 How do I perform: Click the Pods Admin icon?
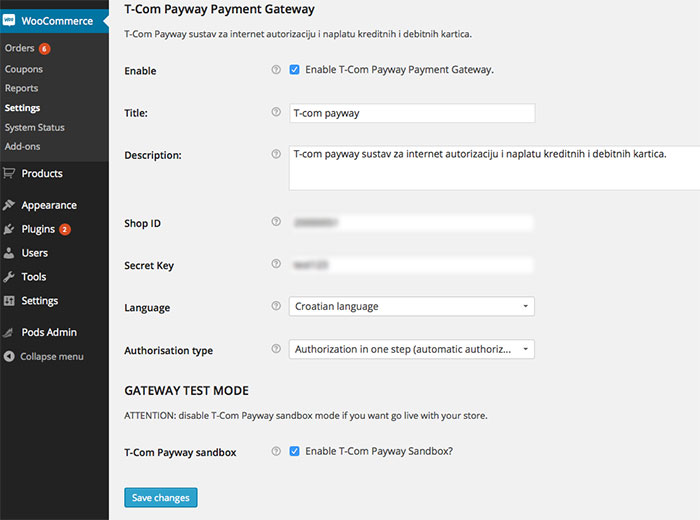pyautogui.click(x=9, y=332)
